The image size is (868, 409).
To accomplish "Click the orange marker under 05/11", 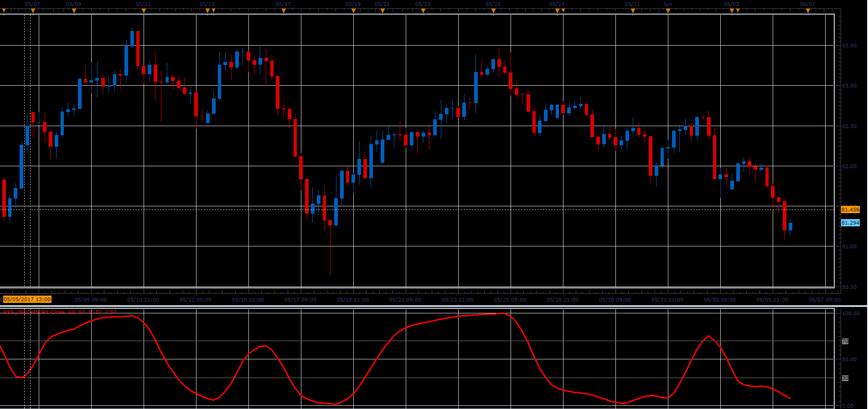I will coord(144,11).
